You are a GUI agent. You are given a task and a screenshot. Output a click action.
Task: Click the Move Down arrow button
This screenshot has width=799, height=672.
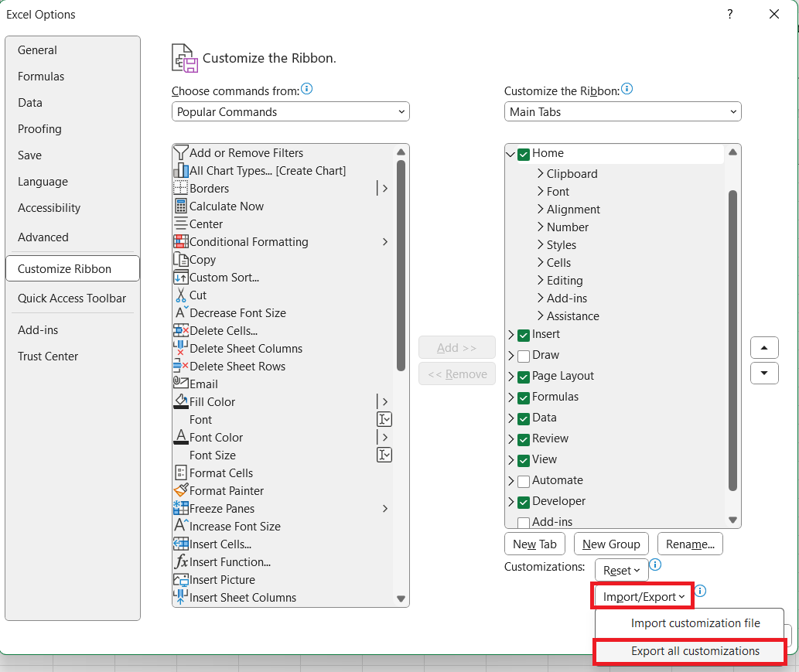[x=764, y=373]
